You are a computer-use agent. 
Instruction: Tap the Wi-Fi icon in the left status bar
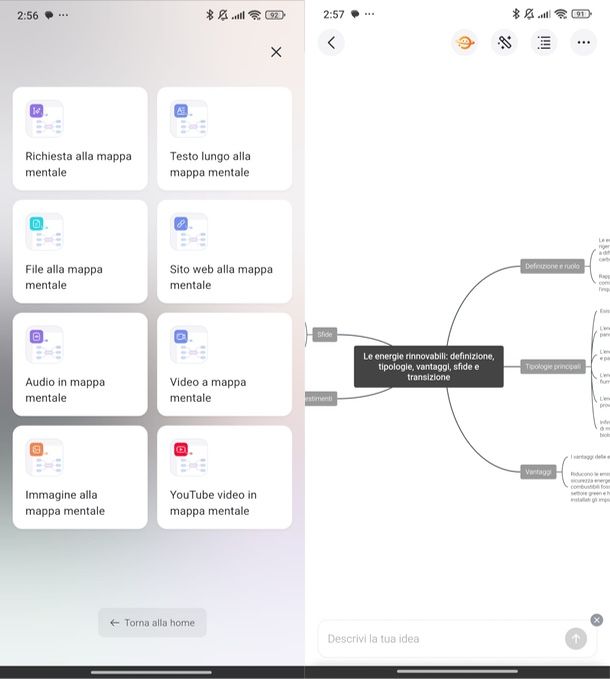coord(255,15)
